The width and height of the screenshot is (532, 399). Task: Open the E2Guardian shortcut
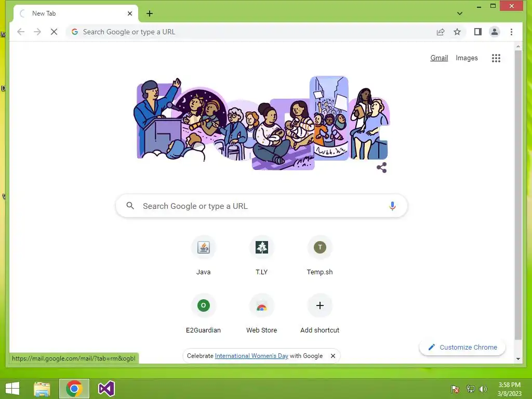(x=203, y=314)
